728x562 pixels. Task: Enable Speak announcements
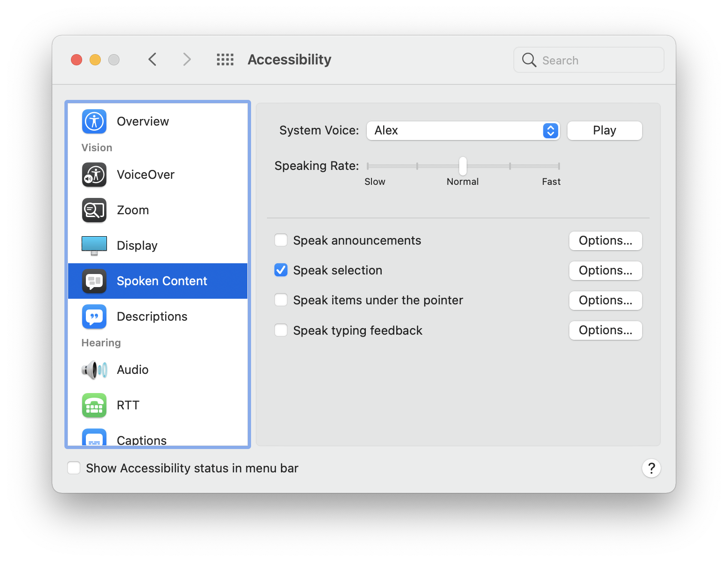pos(281,240)
